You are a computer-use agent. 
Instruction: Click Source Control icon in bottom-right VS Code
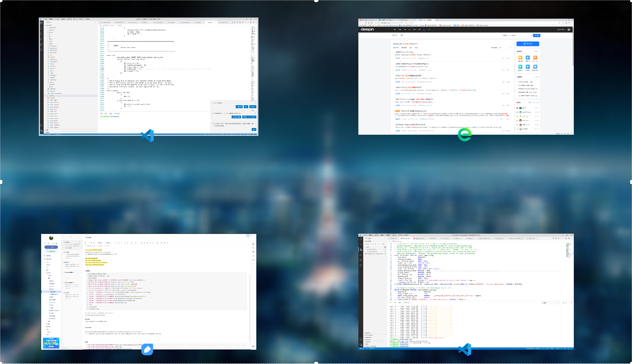tap(361, 250)
